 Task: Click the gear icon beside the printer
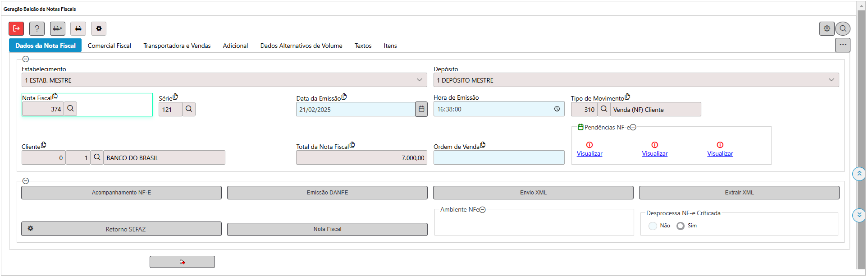99,28
